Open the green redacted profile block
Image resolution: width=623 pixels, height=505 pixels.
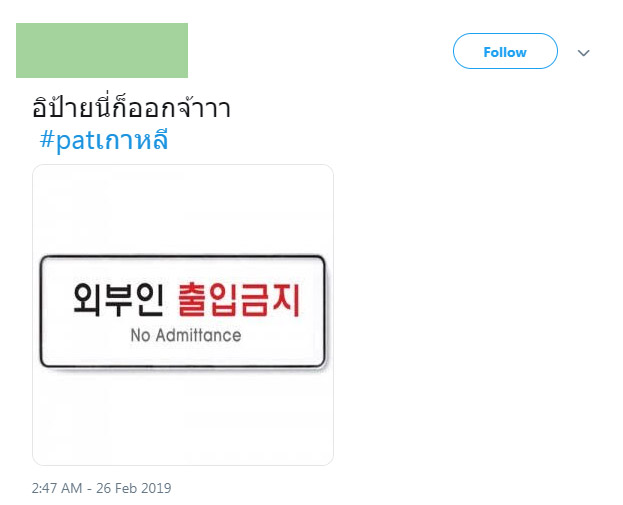pyautogui.click(x=102, y=50)
